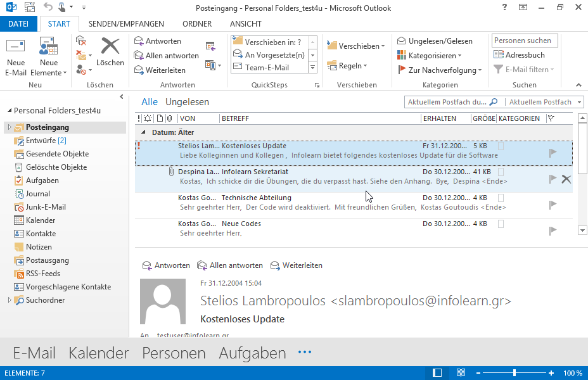Click the reply with meeting icon
Screen dimensions: 588x380
(x=210, y=46)
